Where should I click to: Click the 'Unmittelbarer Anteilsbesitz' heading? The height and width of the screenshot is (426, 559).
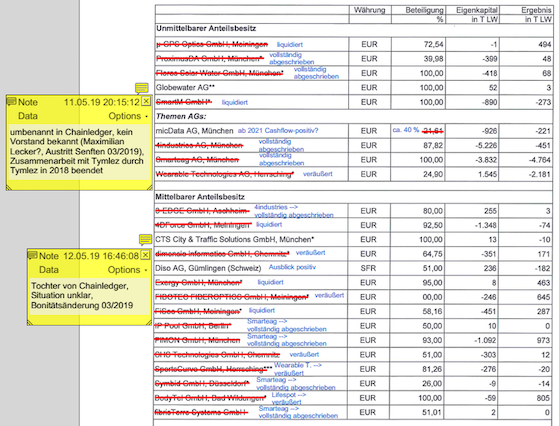[x=206, y=29]
